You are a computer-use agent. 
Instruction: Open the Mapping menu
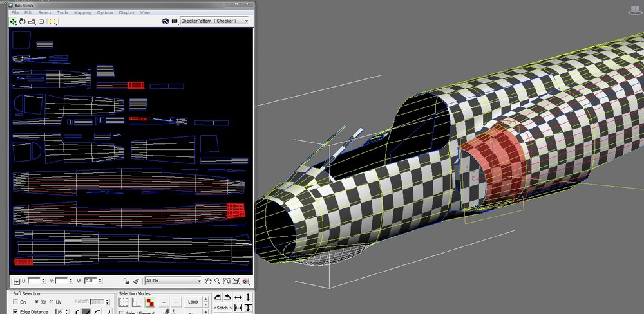[82, 12]
